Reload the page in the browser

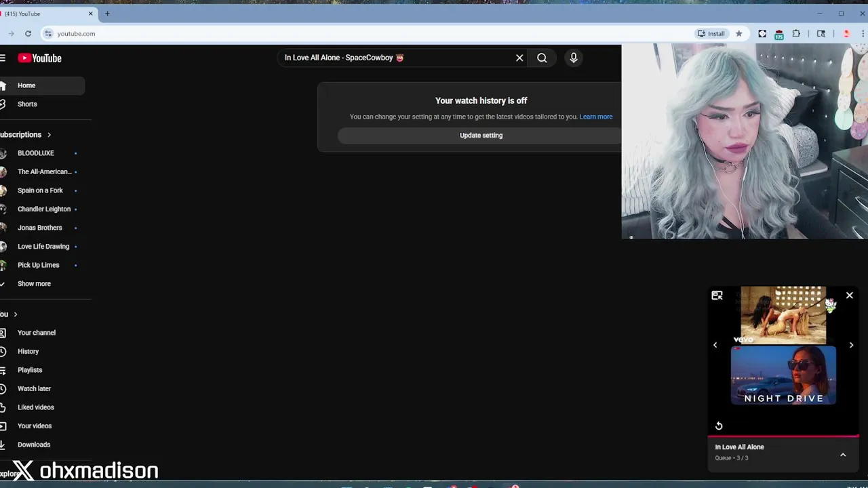click(x=28, y=33)
